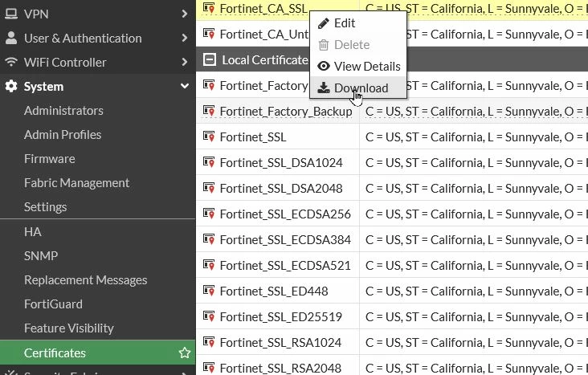Click the certificate icon beside Fortinet_CA_Untrusted

(x=209, y=34)
